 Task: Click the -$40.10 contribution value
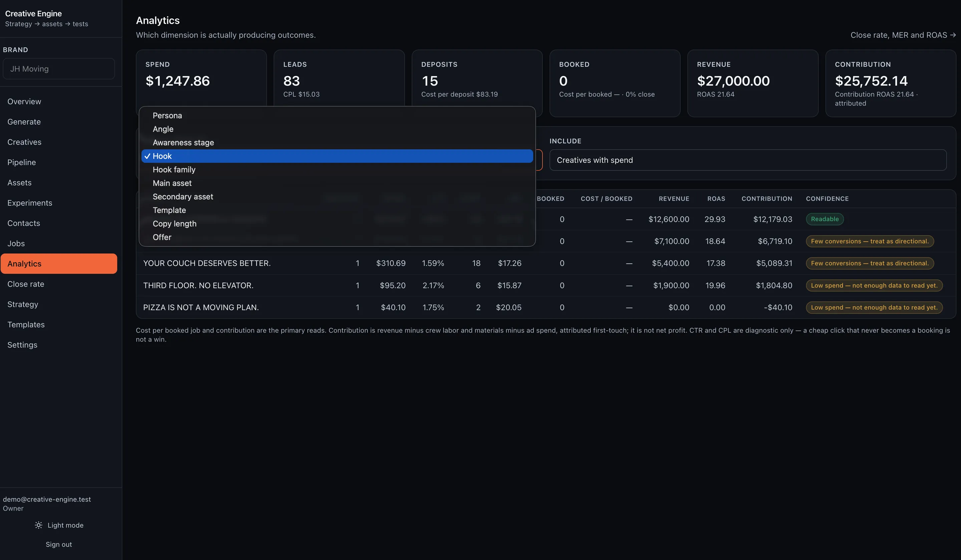(778, 307)
